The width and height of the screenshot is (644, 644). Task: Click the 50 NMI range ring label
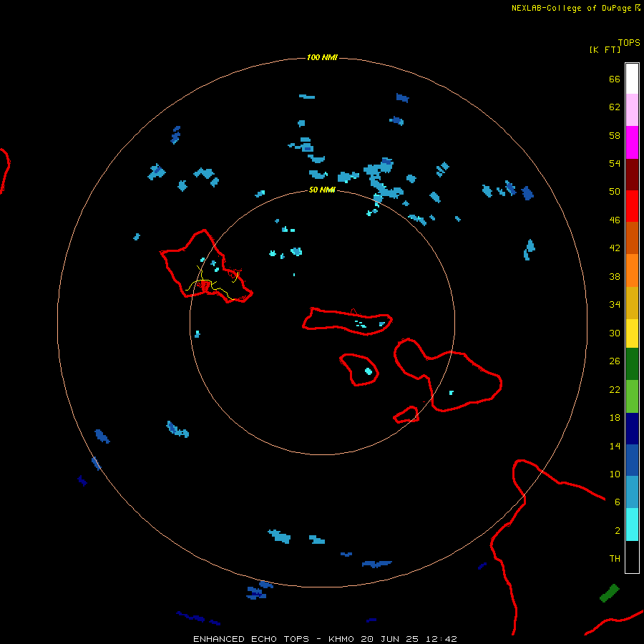[x=322, y=190]
